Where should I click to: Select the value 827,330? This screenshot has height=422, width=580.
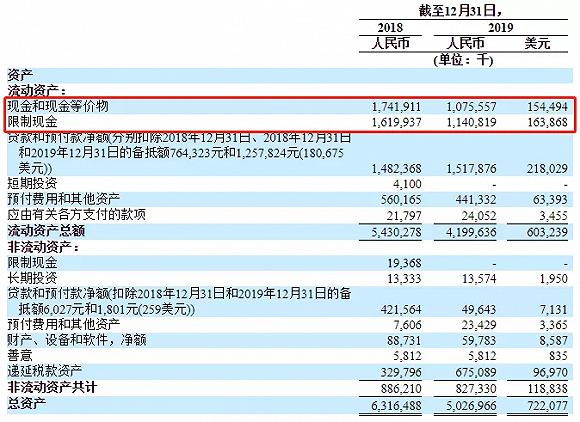(x=476, y=388)
